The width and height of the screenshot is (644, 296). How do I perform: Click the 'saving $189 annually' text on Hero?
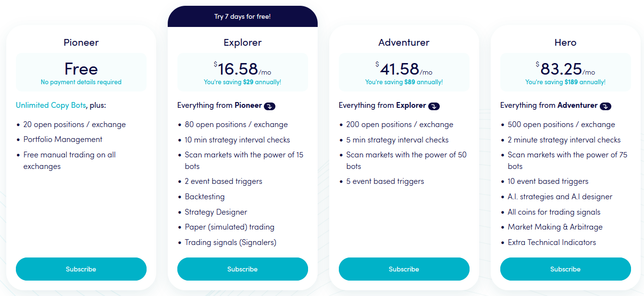coord(566,82)
